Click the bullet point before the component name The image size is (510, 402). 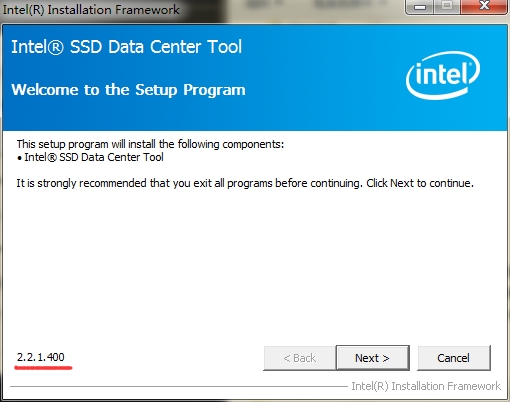point(19,158)
